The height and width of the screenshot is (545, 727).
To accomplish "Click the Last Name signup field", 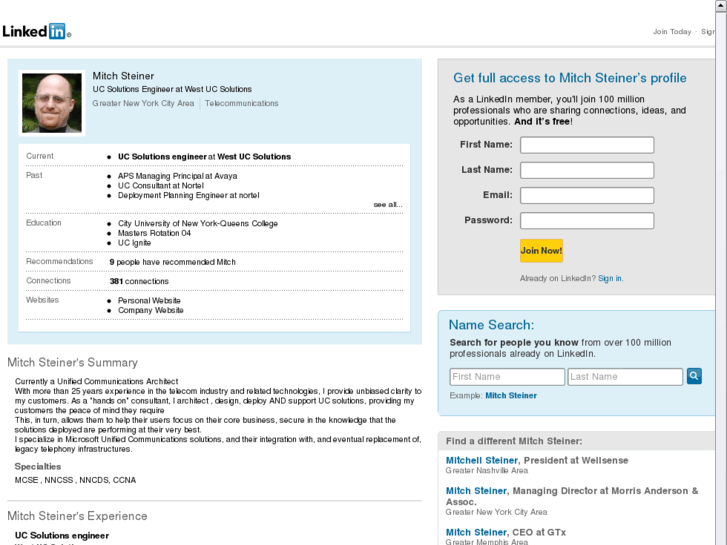I will pos(587,170).
